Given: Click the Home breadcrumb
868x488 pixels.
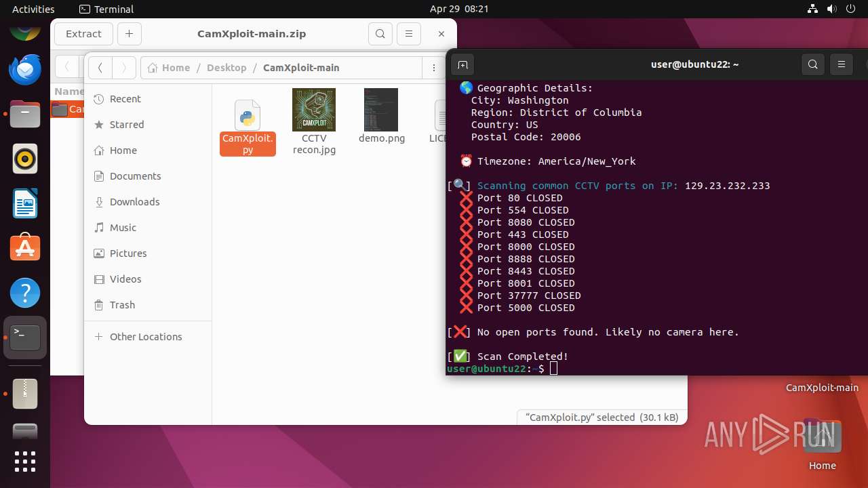Looking at the screenshot, I should coord(169,68).
